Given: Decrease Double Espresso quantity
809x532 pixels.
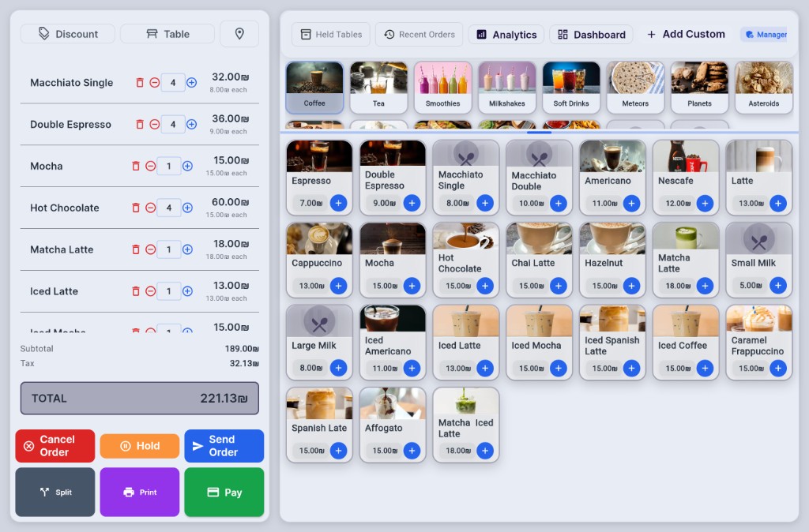Looking at the screenshot, I should (154, 124).
